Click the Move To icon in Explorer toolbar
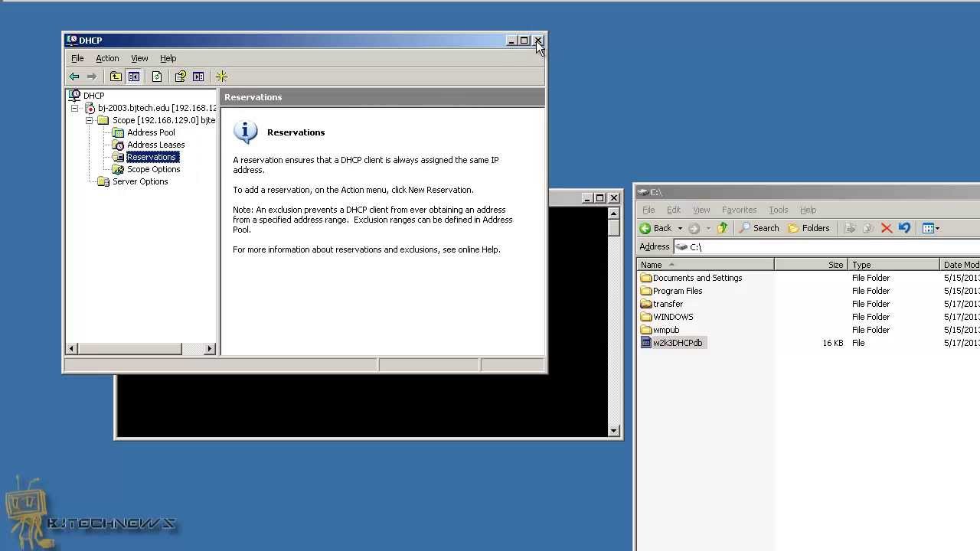The width and height of the screenshot is (980, 551). (850, 228)
